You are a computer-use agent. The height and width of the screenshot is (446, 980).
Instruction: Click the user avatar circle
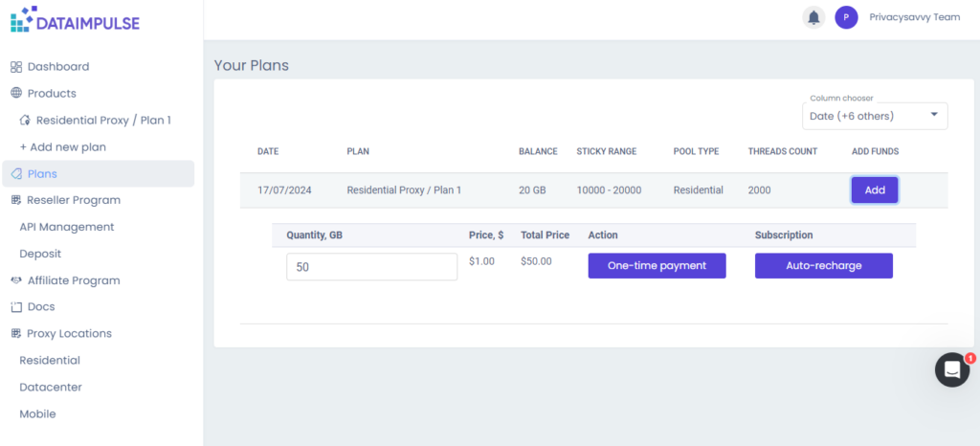click(846, 17)
